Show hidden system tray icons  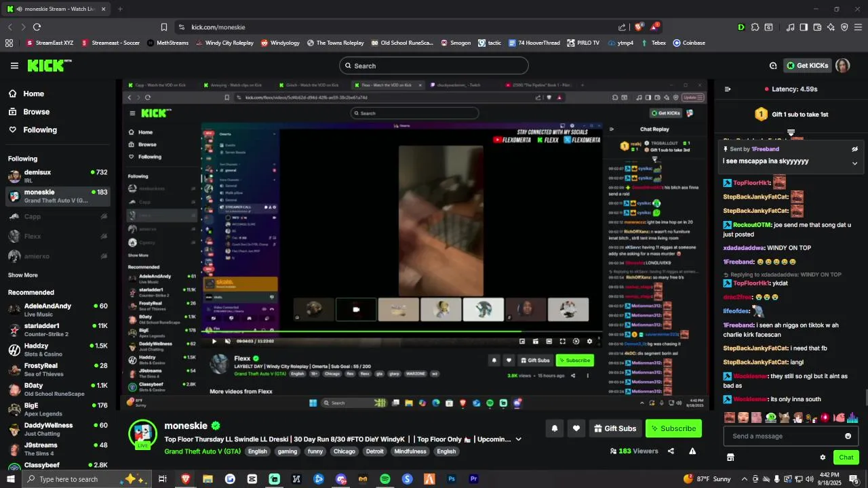(x=744, y=479)
